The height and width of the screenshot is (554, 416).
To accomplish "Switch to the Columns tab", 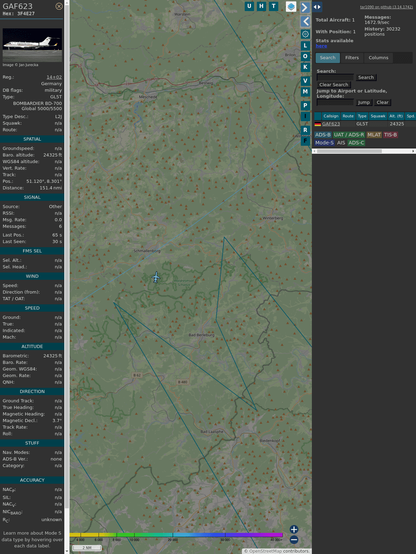I will (x=378, y=58).
